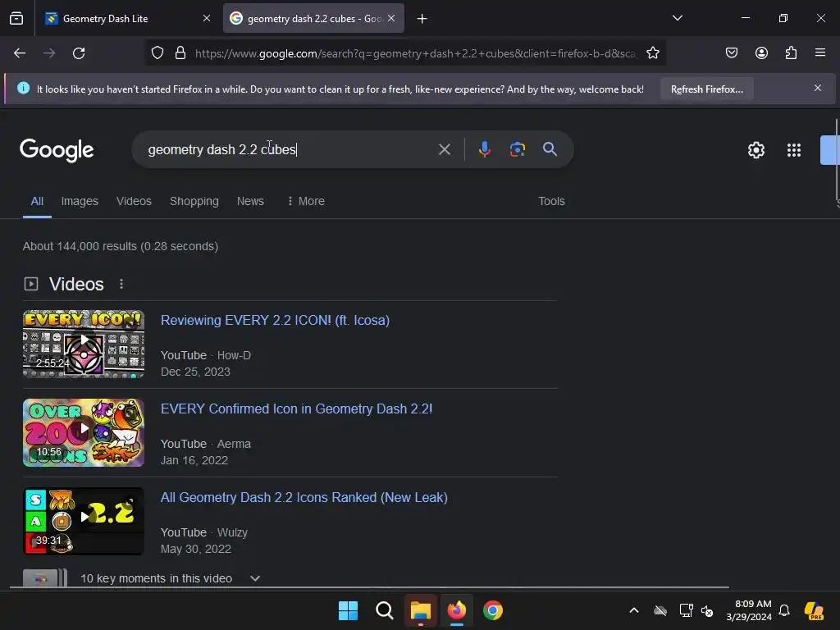Open Videos section three-dot options

click(x=121, y=284)
